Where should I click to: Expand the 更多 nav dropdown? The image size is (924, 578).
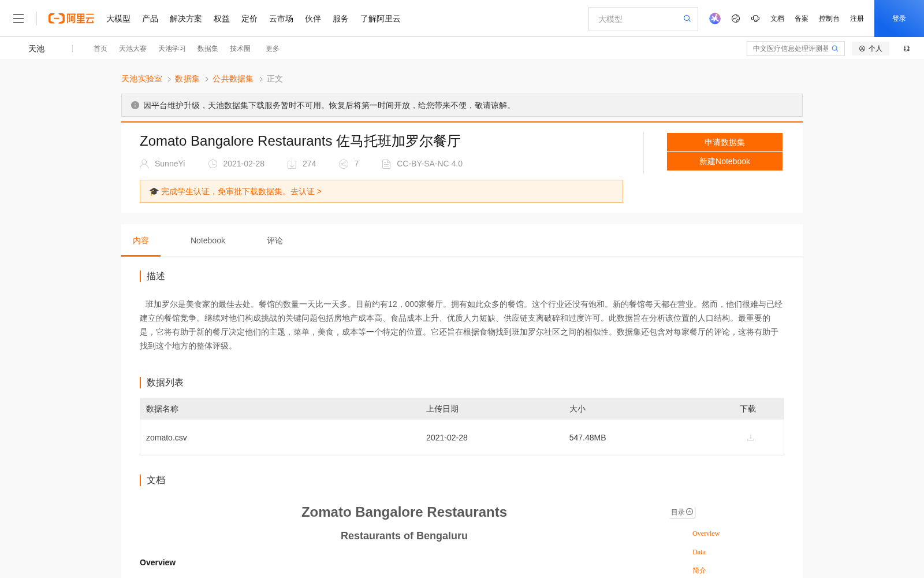coord(273,49)
